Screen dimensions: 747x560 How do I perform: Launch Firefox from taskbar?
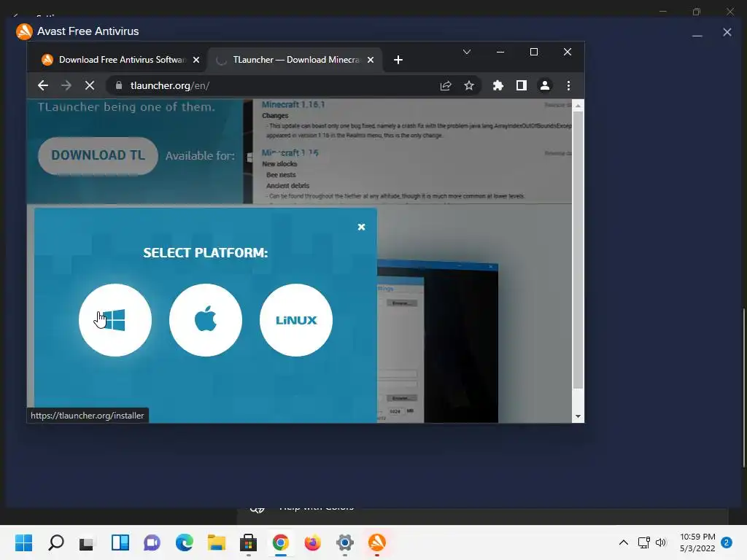tap(312, 542)
